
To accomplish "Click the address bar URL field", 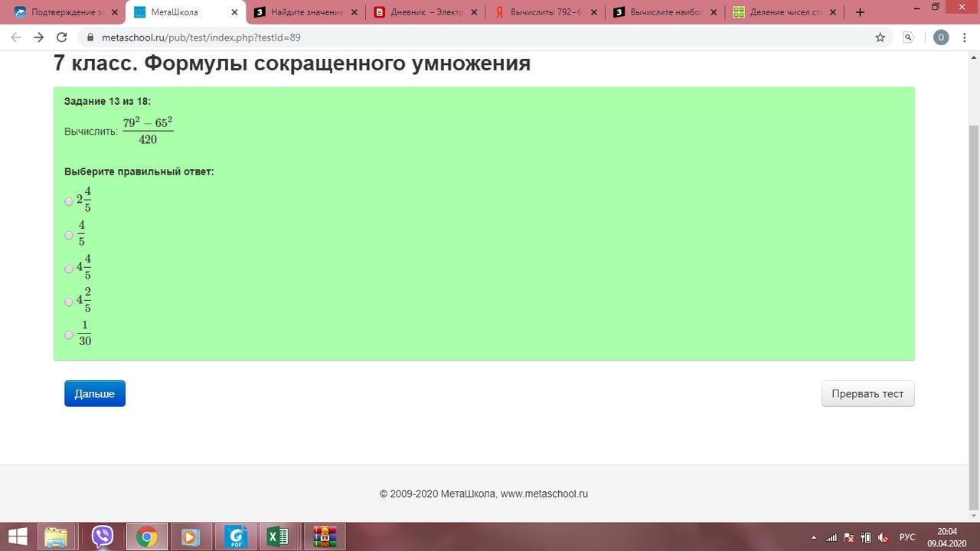I will [x=459, y=37].
